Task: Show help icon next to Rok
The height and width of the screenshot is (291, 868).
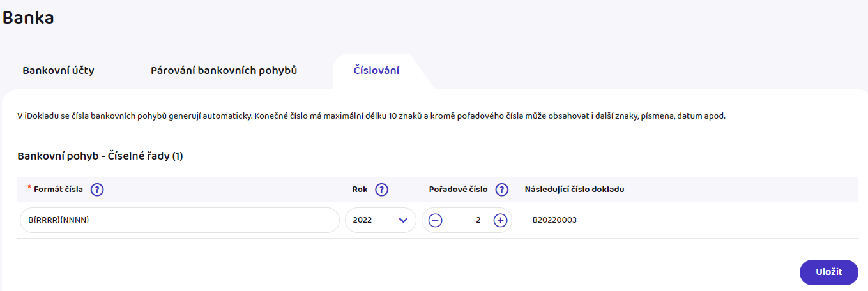Action: coord(382,190)
